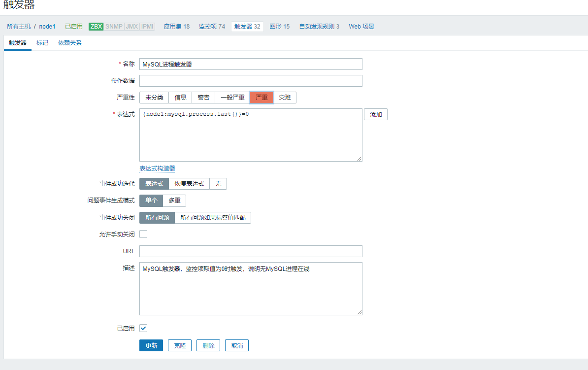588x370 pixels.
Task: Click the 更新 button
Action: (151, 345)
